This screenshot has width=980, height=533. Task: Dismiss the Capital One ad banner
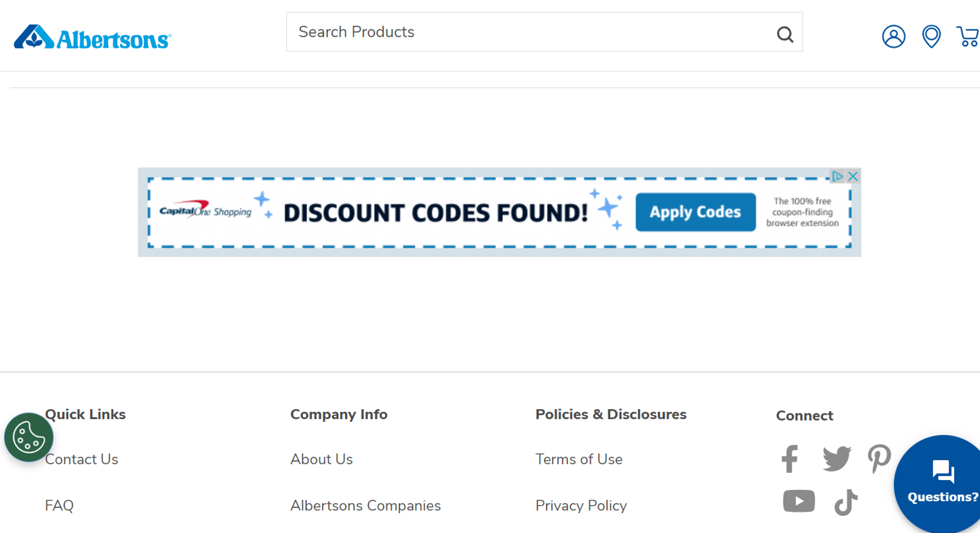pyautogui.click(x=853, y=176)
